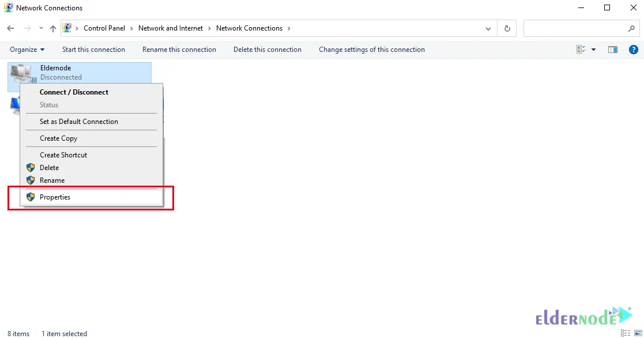Toggle the preview pane icon
Screen dimensions: 644x339
(612, 49)
